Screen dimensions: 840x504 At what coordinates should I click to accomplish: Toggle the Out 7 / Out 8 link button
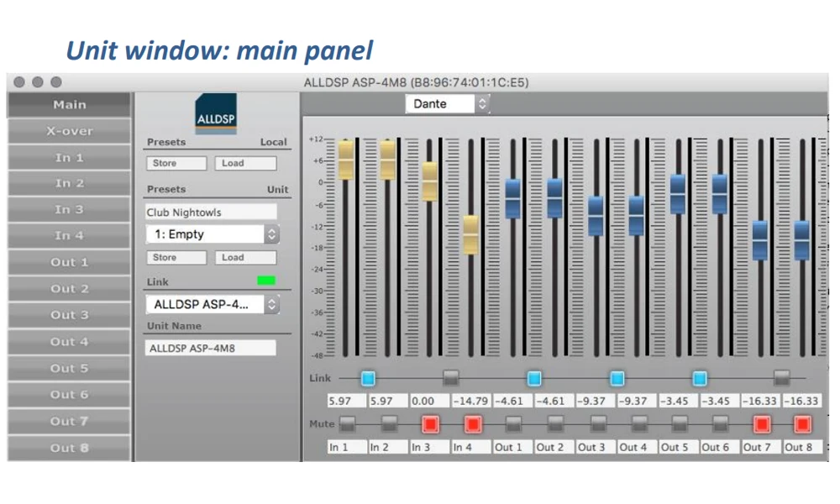[x=781, y=379]
